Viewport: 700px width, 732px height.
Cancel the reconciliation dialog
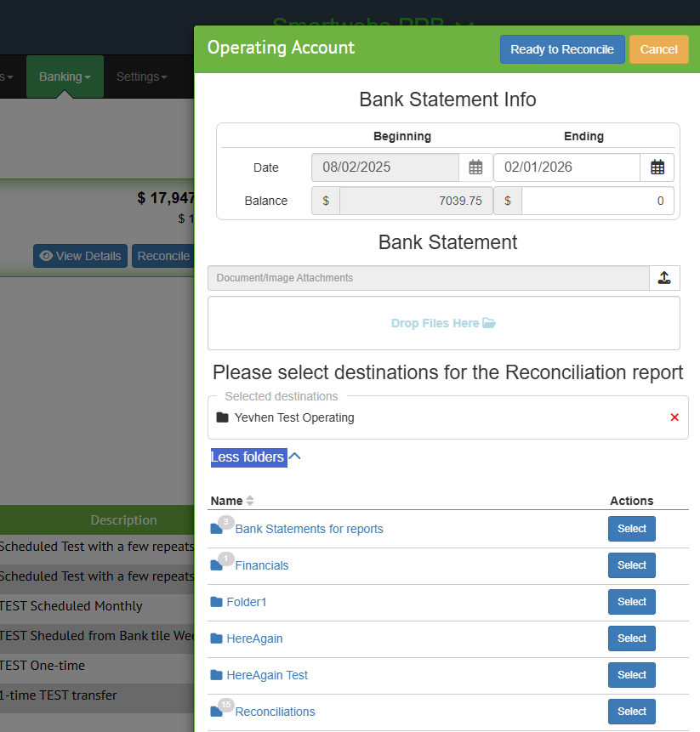coord(658,49)
